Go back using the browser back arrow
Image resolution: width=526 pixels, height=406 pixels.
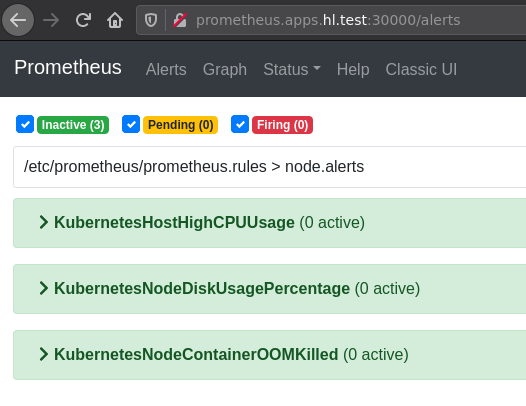click(18, 20)
